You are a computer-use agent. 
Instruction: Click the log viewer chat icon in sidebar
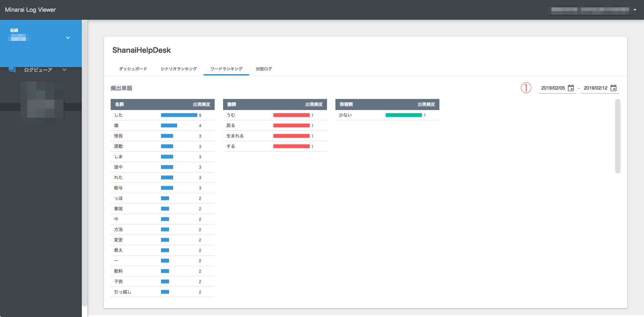(12, 69)
